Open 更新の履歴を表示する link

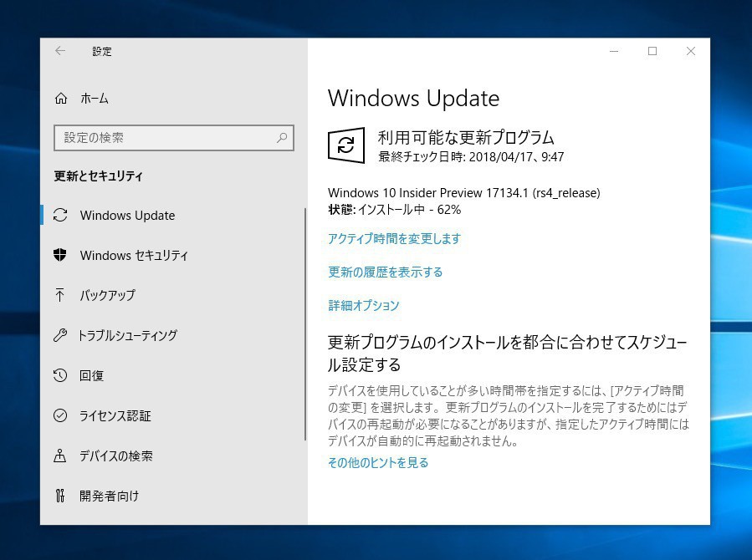pos(385,272)
